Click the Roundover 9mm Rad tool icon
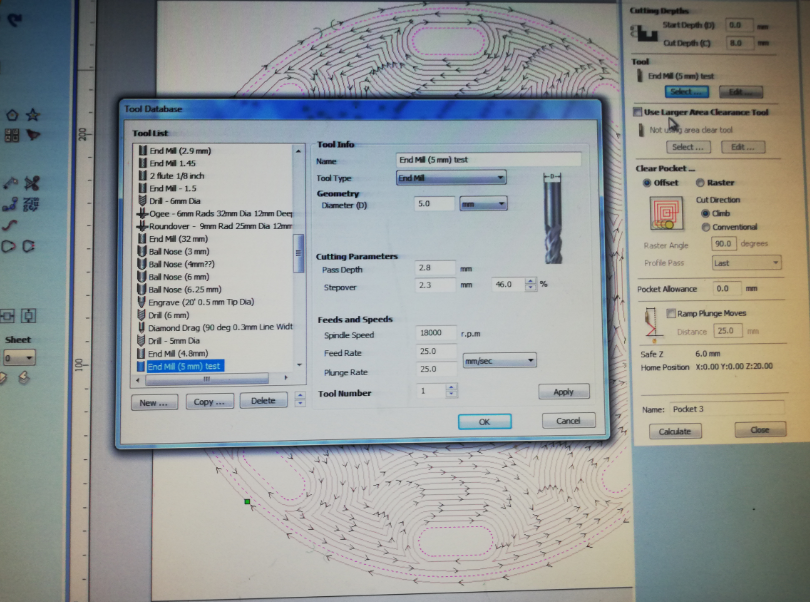810x602 pixels. (142, 226)
